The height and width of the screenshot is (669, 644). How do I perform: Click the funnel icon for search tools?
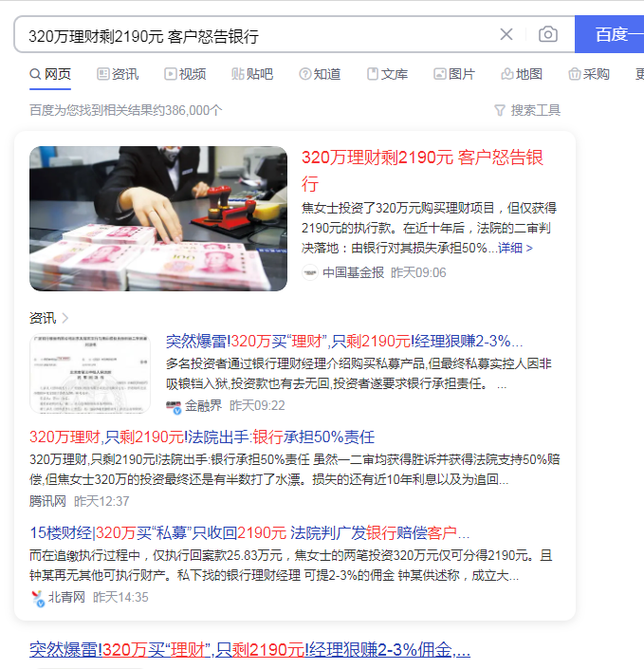pos(500,111)
